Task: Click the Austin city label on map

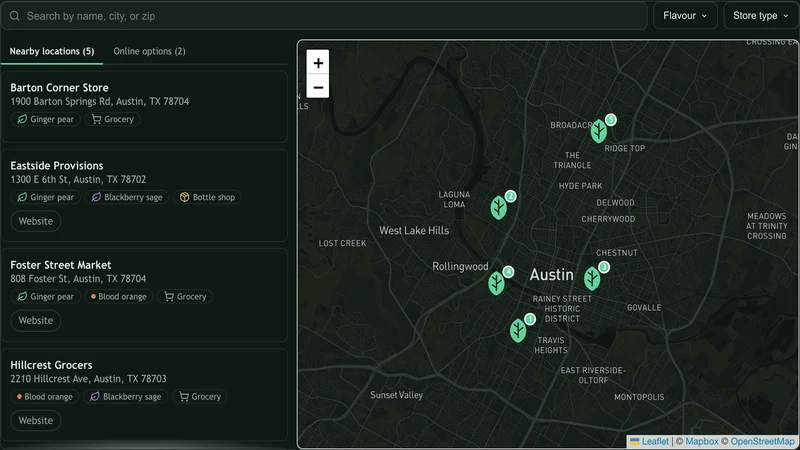Action: click(x=551, y=275)
